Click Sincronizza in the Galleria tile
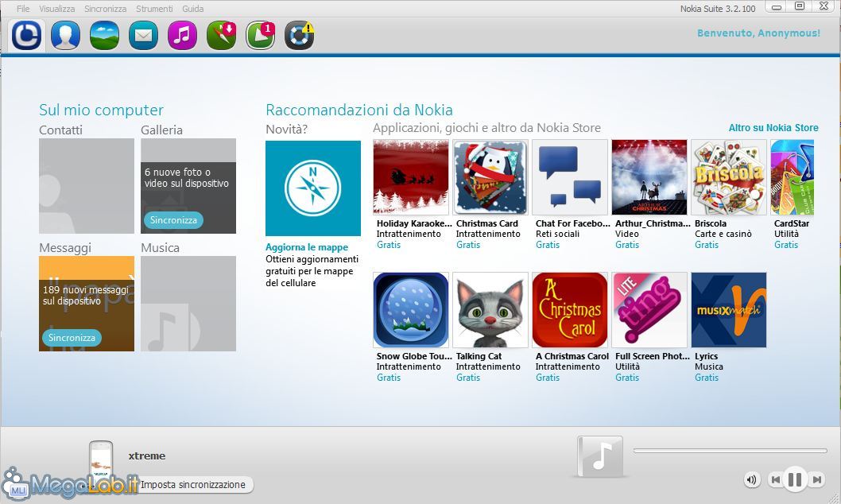The width and height of the screenshot is (841, 504). tap(173, 220)
